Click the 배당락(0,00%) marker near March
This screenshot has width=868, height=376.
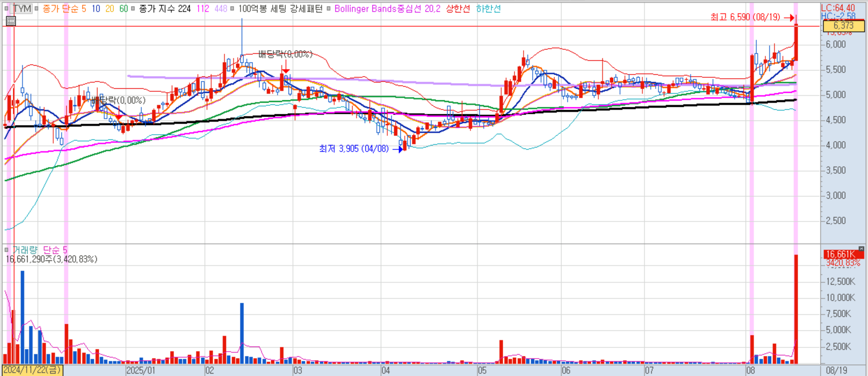[x=285, y=55]
